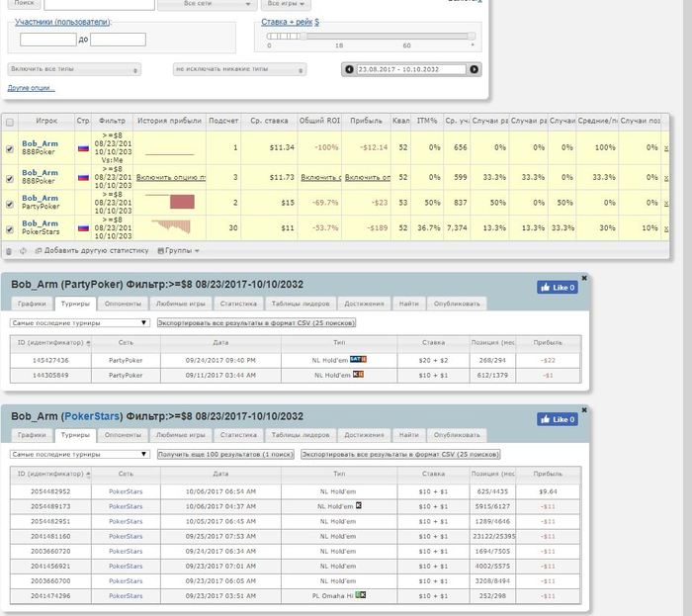Click the trash icon below the player table
Screen dimensions: 692x616
8,251
